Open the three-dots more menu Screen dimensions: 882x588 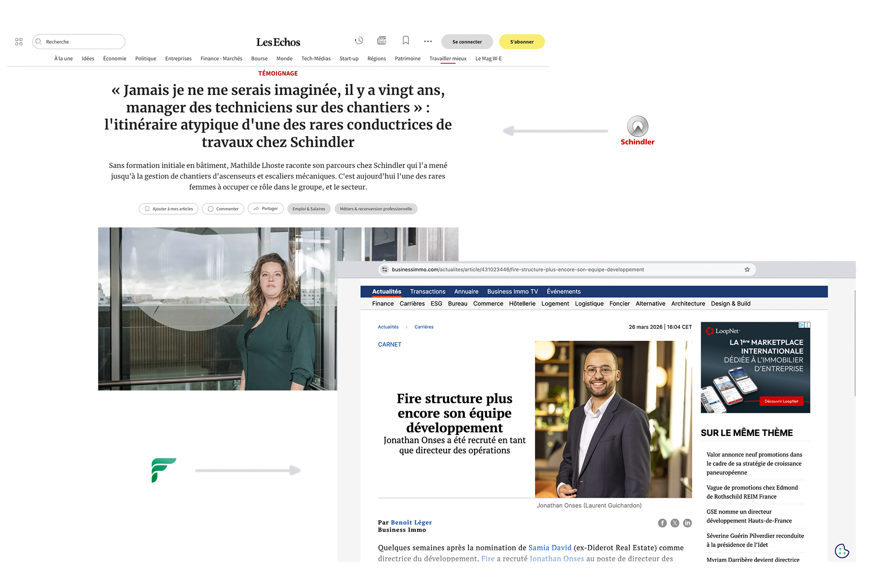coord(428,41)
